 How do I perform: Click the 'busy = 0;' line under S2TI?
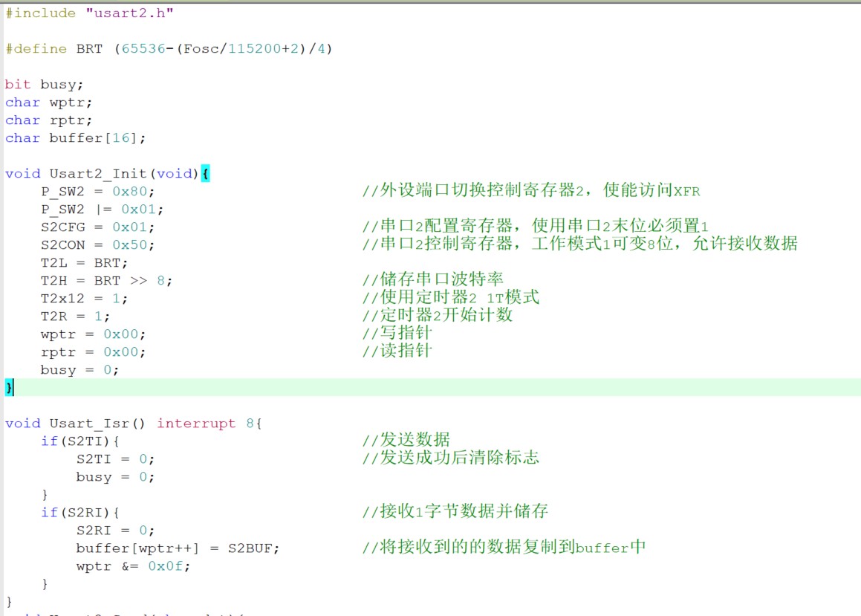pyautogui.click(x=115, y=476)
